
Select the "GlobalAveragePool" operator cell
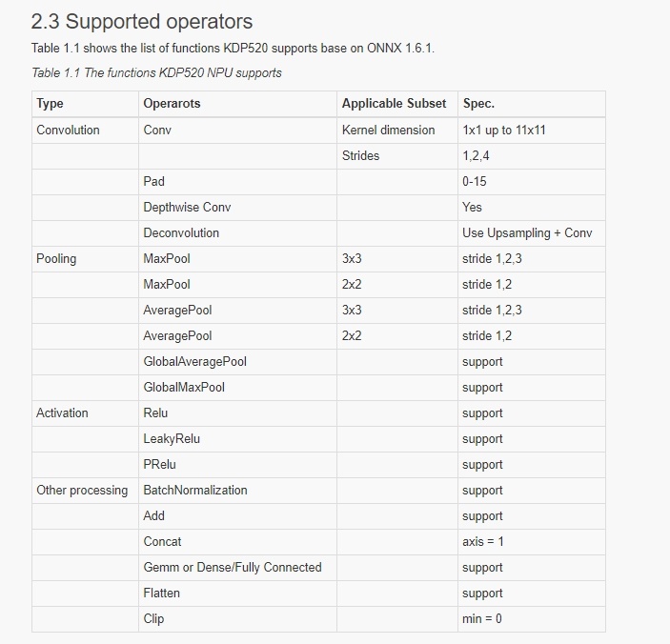195,361
